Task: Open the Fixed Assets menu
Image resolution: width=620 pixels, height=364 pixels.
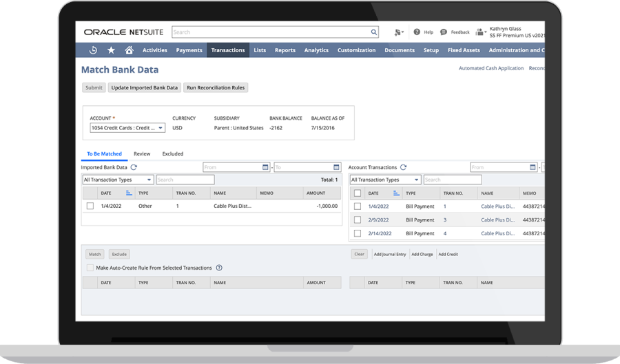Action: coord(464,50)
